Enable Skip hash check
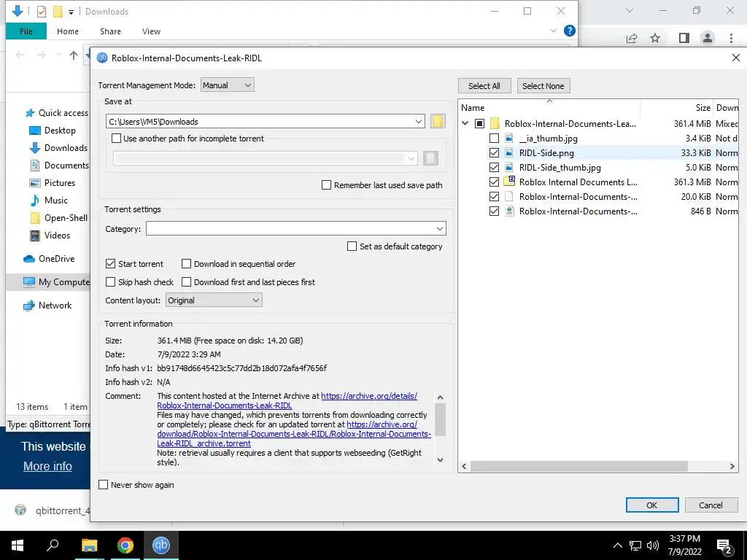 (111, 282)
